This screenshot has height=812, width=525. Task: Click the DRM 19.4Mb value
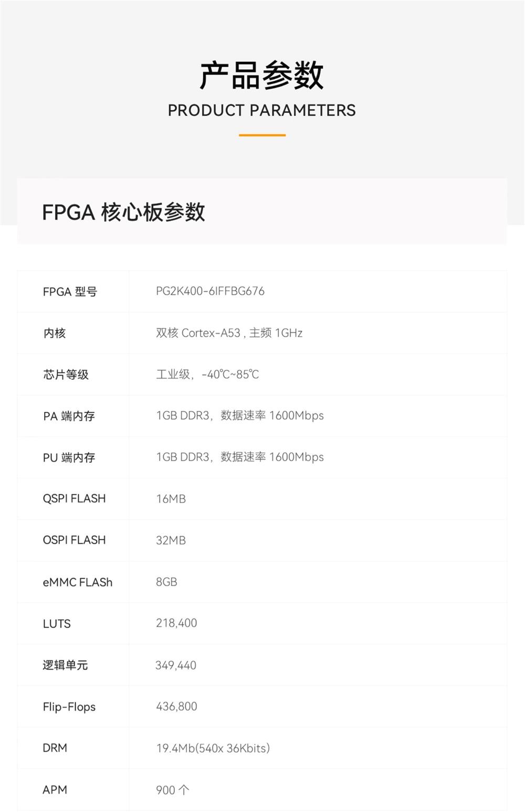[213, 748]
